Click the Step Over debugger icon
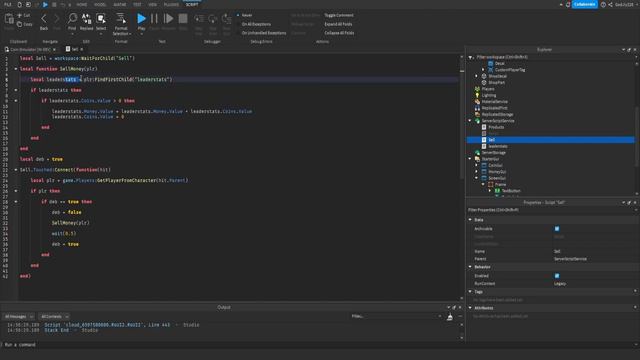Screen dimensions: 640x360 tap(213, 19)
